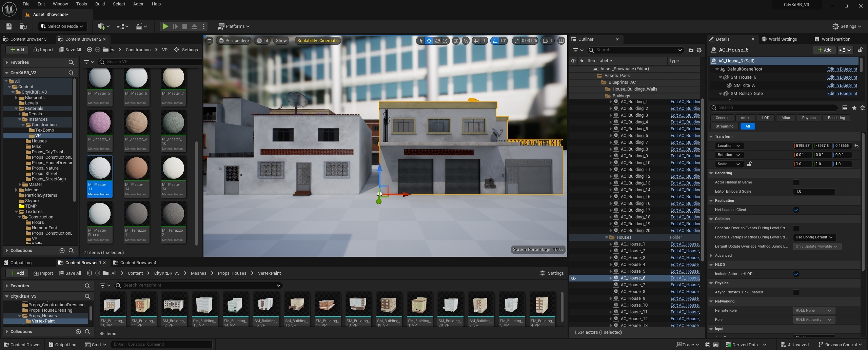This screenshot has height=350, width=868.
Task: Lock the Details panel with the padlock icon
Action: point(860,50)
